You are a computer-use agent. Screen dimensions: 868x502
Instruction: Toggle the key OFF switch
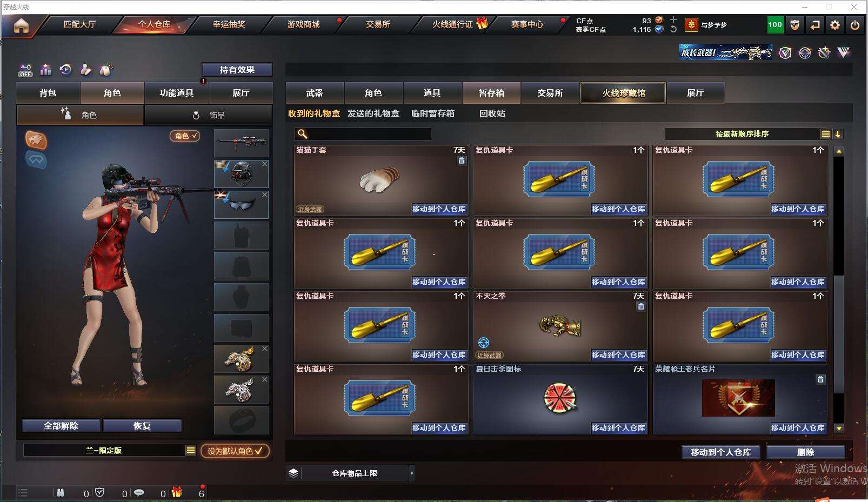point(25,70)
